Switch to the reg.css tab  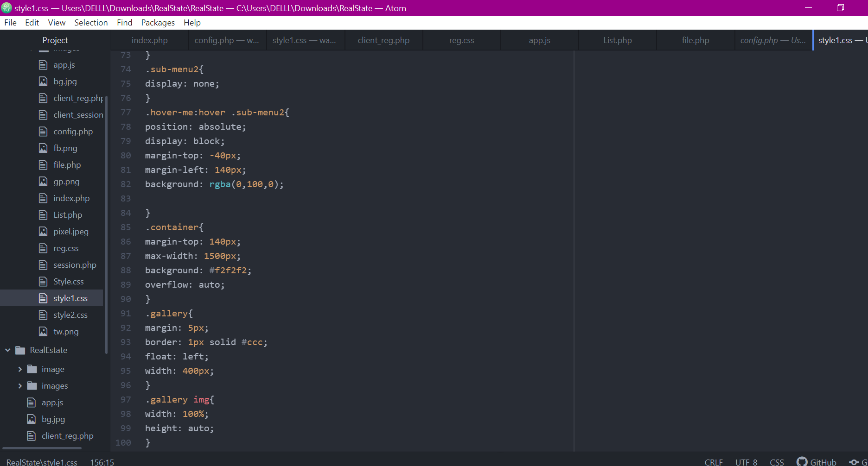tap(461, 40)
